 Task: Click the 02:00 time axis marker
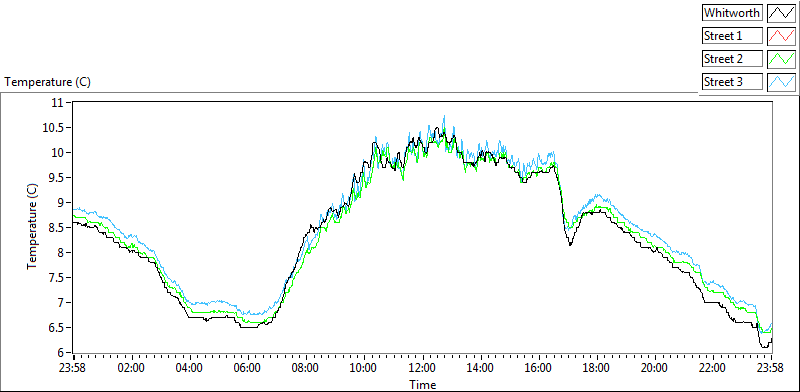click(x=132, y=367)
